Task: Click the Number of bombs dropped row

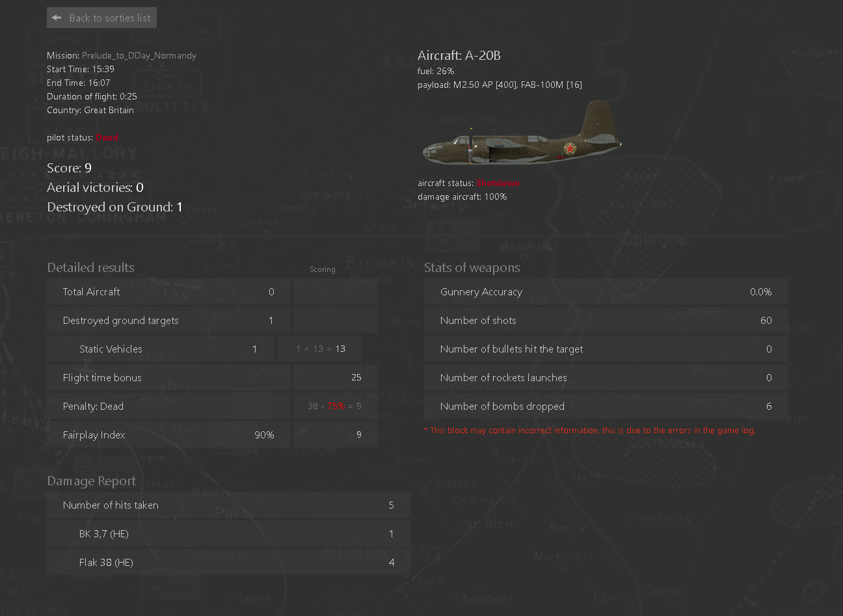Action: point(606,407)
